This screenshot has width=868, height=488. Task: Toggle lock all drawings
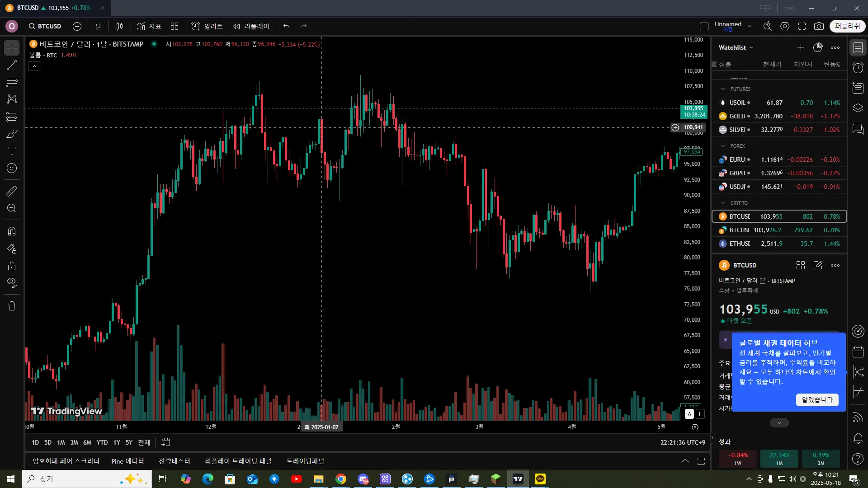(12, 266)
